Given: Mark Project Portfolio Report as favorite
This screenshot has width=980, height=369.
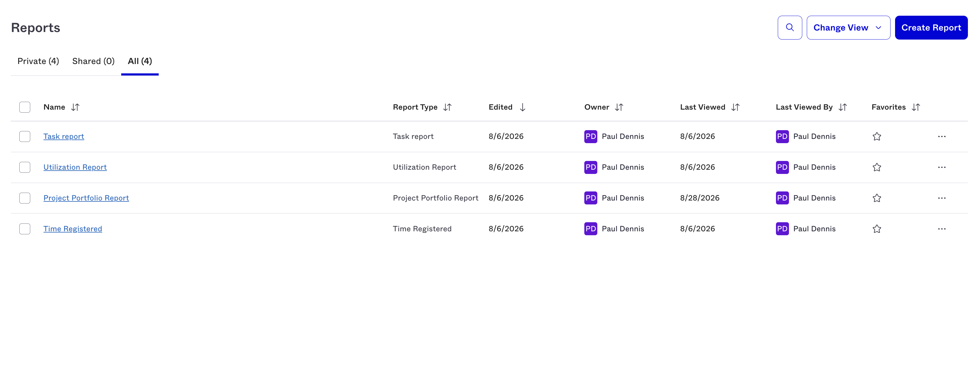Looking at the screenshot, I should (x=877, y=198).
